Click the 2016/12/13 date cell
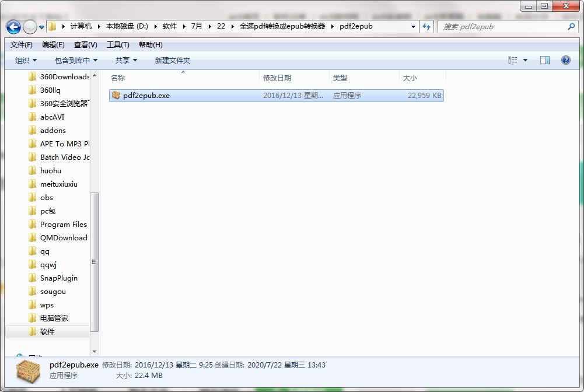The image size is (584, 392). coord(293,96)
